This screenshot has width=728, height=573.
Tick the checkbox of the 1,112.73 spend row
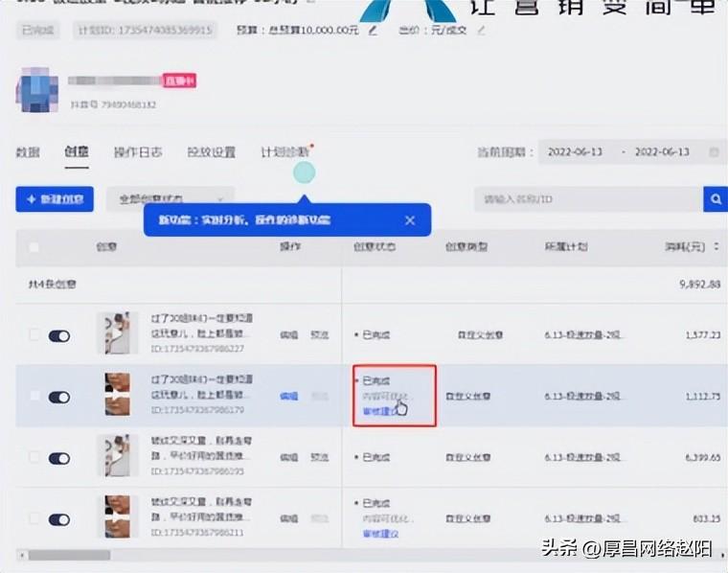[x=34, y=396]
